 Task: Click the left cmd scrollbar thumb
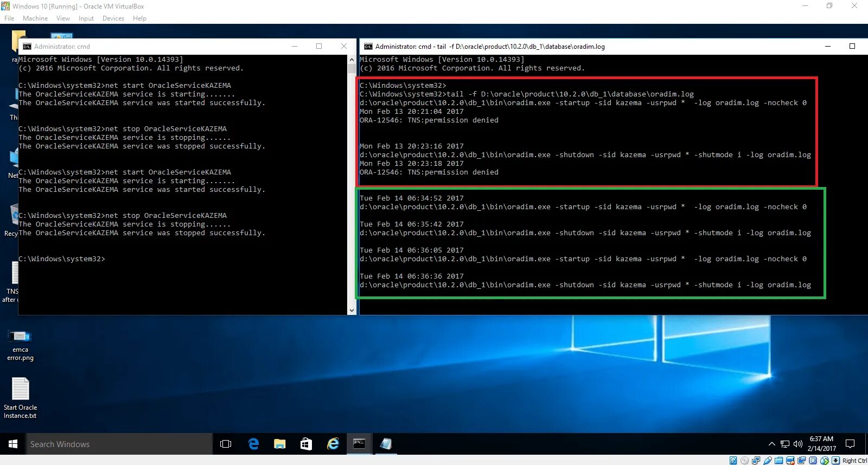[x=352, y=69]
